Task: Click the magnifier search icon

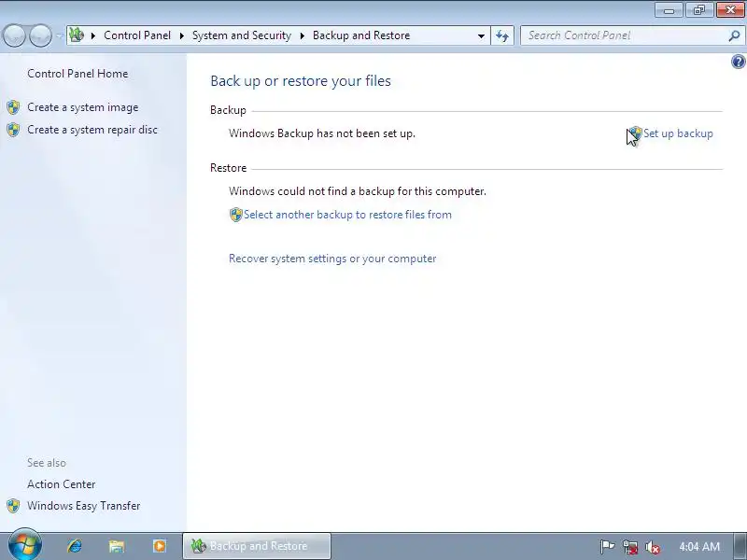Action: tap(734, 35)
